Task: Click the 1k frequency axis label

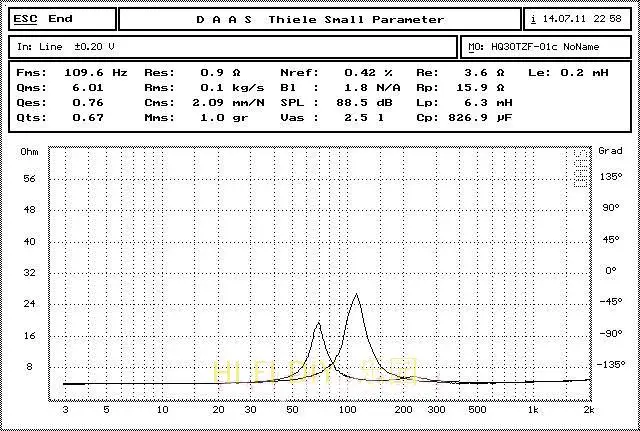Action: click(x=533, y=410)
